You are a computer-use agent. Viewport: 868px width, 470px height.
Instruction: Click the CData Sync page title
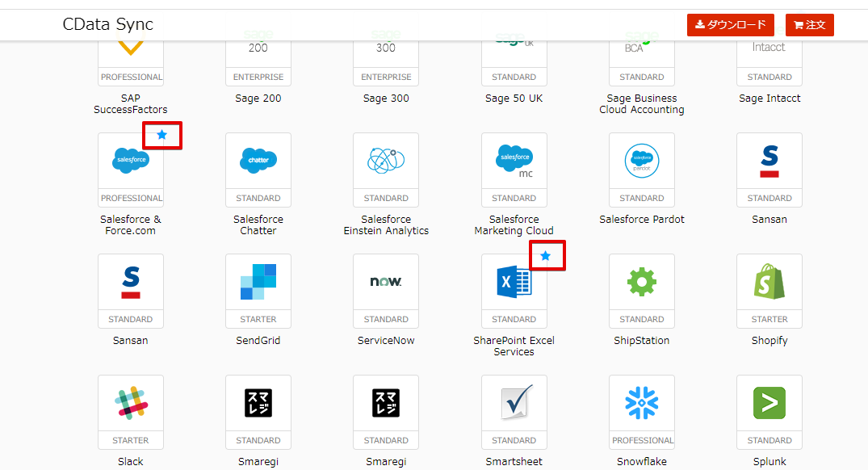108,24
